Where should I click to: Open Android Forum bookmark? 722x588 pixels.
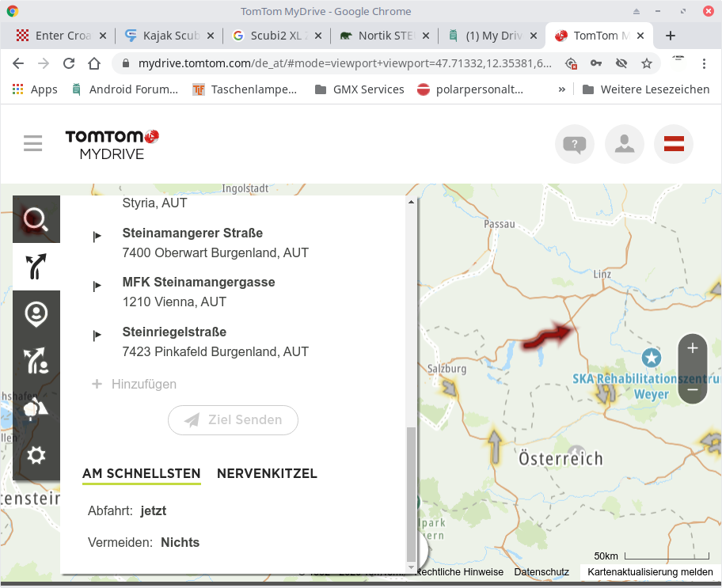pyautogui.click(x=125, y=89)
